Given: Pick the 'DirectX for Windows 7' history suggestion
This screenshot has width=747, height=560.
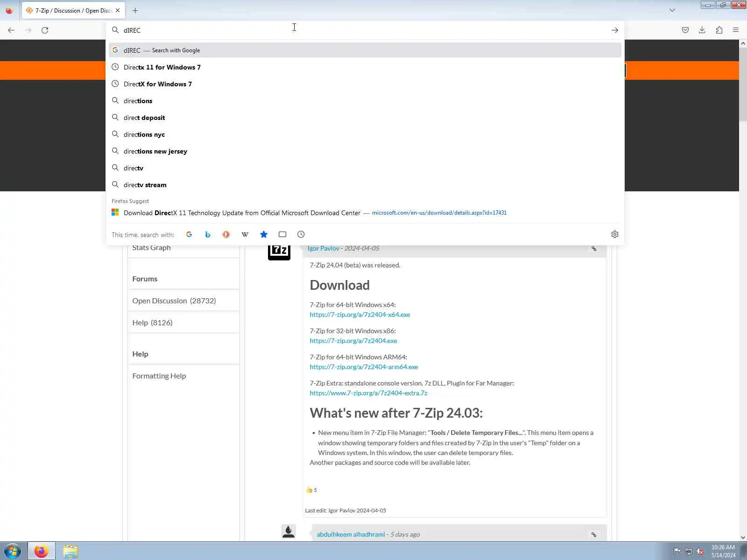Looking at the screenshot, I should pos(365,84).
